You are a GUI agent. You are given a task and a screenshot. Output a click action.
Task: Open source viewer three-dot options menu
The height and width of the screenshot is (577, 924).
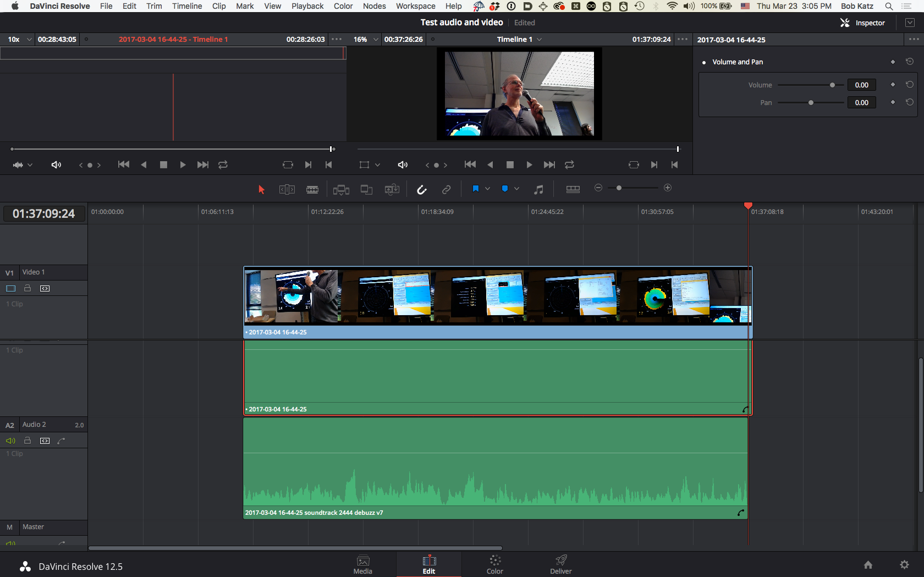(337, 39)
